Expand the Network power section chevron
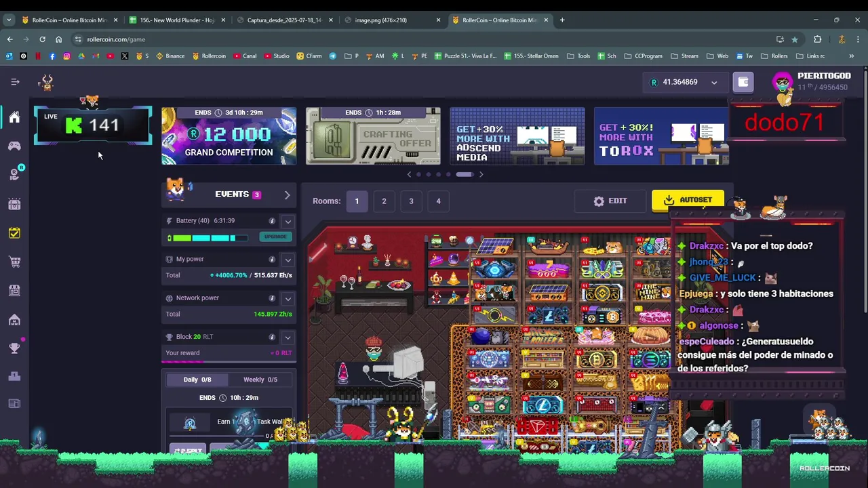Viewport: 868px width, 488px height. tap(288, 298)
